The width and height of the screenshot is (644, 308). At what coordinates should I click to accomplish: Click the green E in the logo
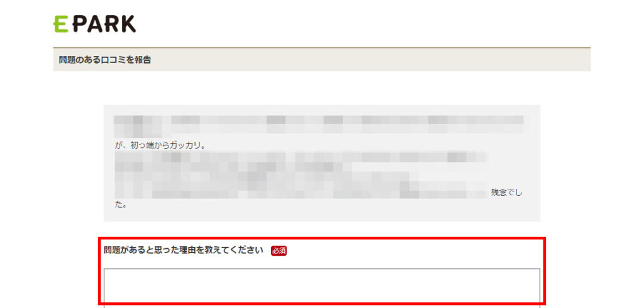(61, 24)
